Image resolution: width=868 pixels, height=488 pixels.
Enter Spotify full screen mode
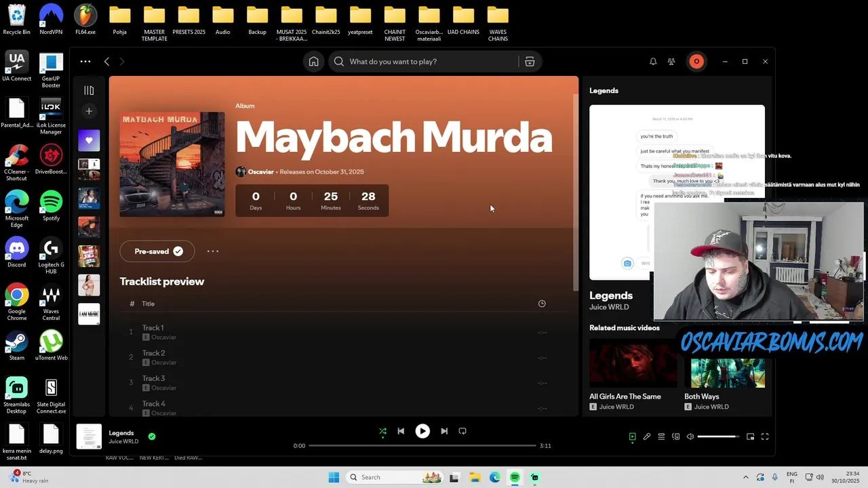click(x=765, y=437)
